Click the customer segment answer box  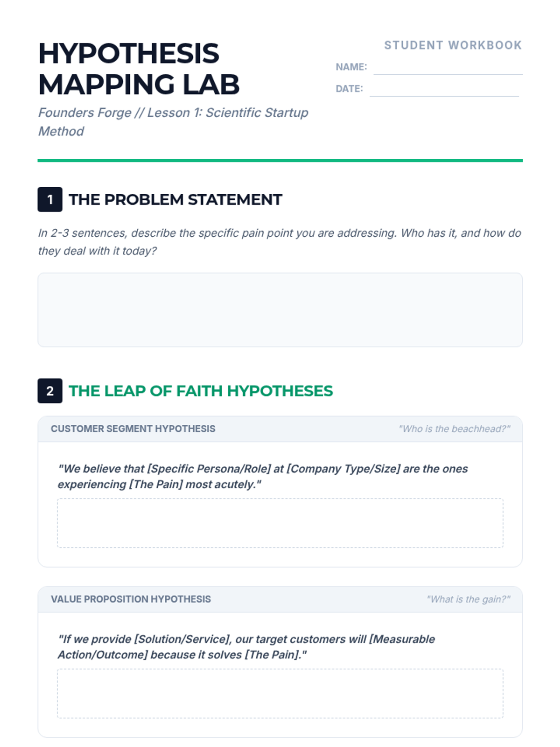(280, 523)
